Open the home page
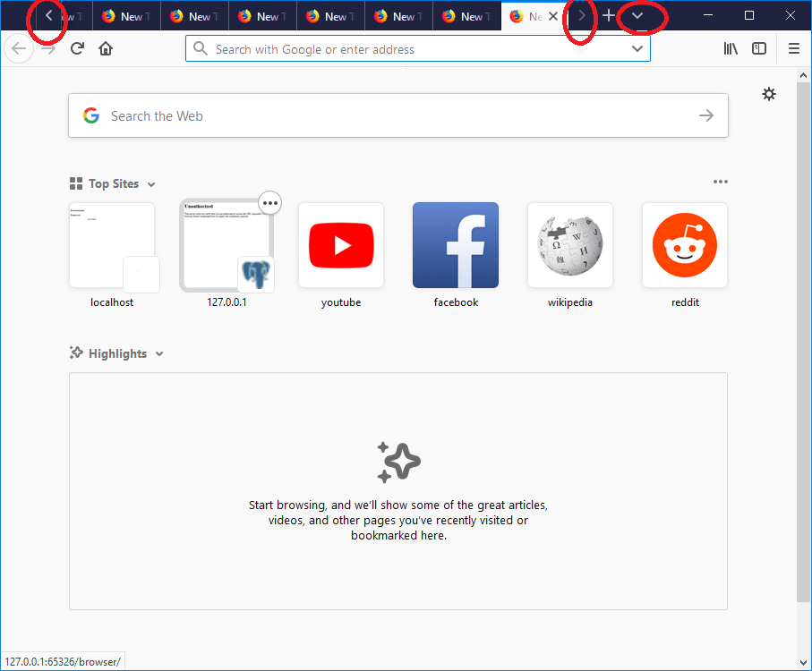This screenshot has width=812, height=671. pyautogui.click(x=106, y=48)
